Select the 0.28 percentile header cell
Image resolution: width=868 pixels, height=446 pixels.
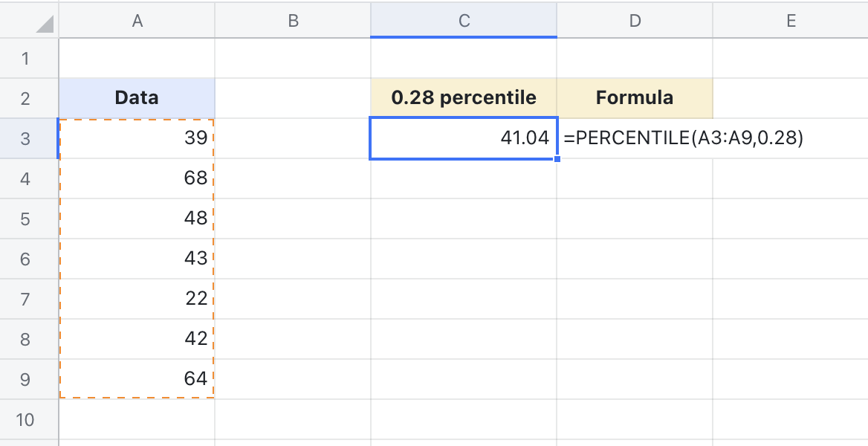[x=464, y=97]
